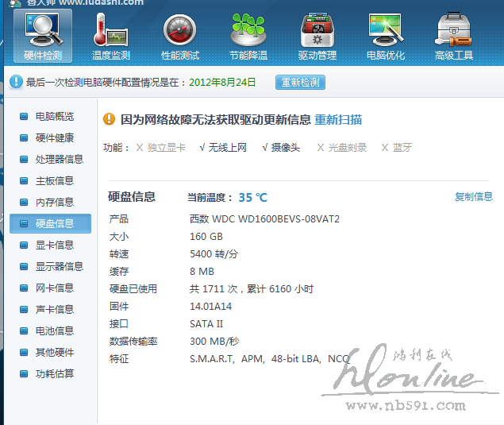Image resolution: width=504 pixels, height=425 pixels.
Task: Open the 驱动管理 driver management icon
Action: tap(317, 35)
